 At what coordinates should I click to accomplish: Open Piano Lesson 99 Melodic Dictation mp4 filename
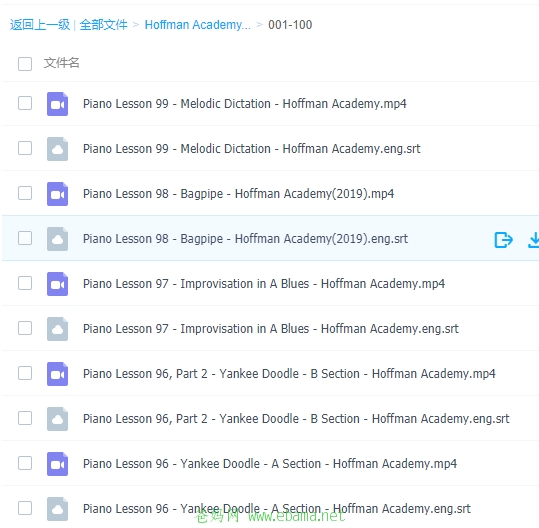point(245,104)
